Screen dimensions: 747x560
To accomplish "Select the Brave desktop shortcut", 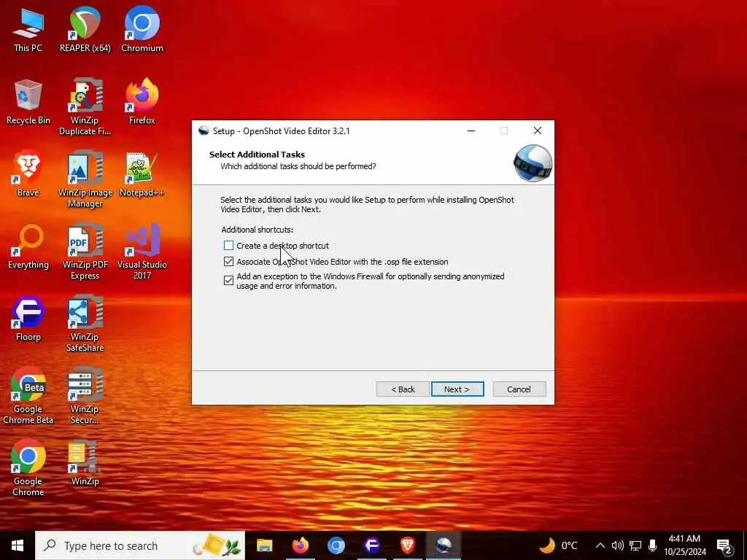I will [x=28, y=174].
